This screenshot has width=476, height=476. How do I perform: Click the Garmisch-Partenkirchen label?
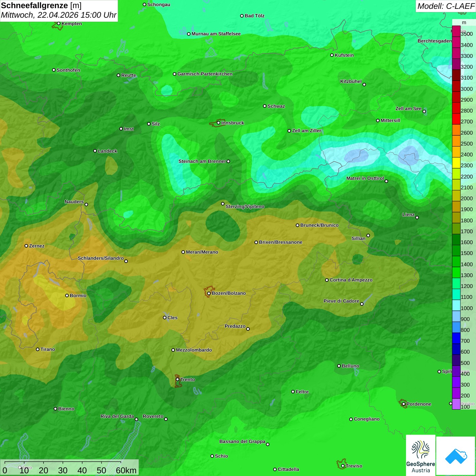205,74
